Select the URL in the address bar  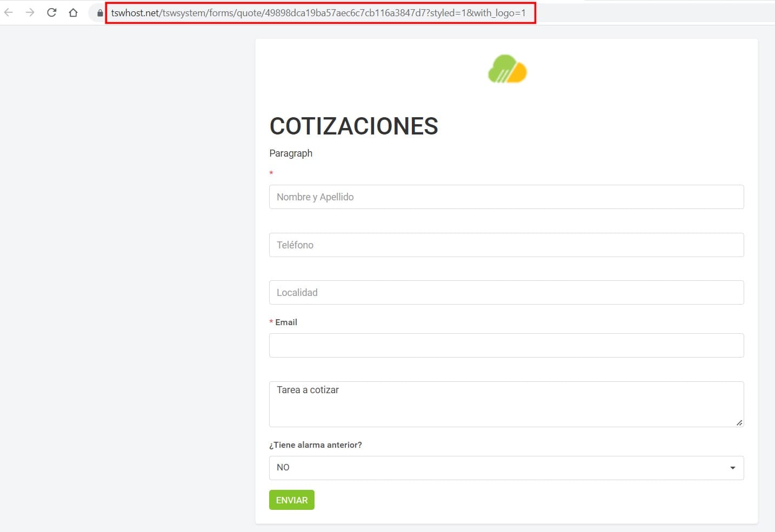tap(318, 13)
